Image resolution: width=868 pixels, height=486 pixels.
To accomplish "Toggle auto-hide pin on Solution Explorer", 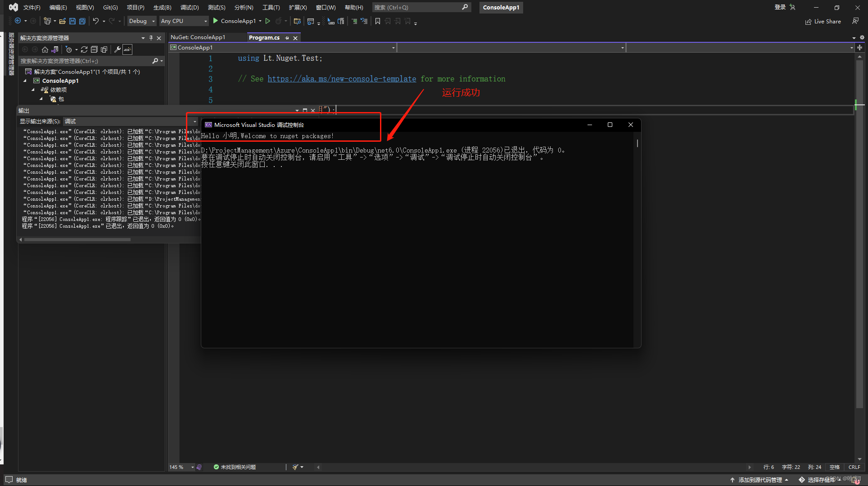I will click(151, 38).
